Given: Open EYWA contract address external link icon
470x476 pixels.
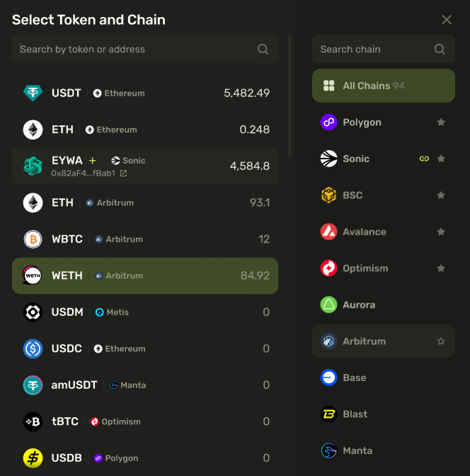Looking at the screenshot, I should tap(123, 174).
